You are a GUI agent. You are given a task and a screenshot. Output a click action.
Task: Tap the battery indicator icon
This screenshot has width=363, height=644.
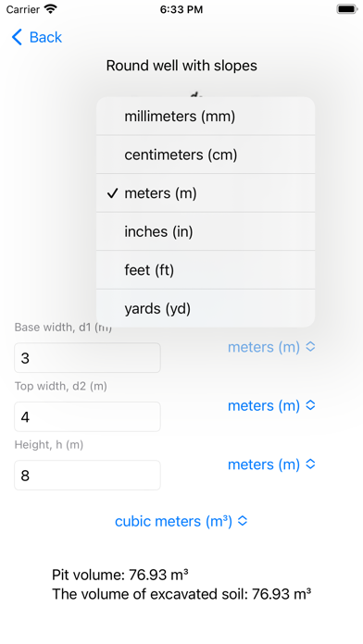(x=347, y=9)
